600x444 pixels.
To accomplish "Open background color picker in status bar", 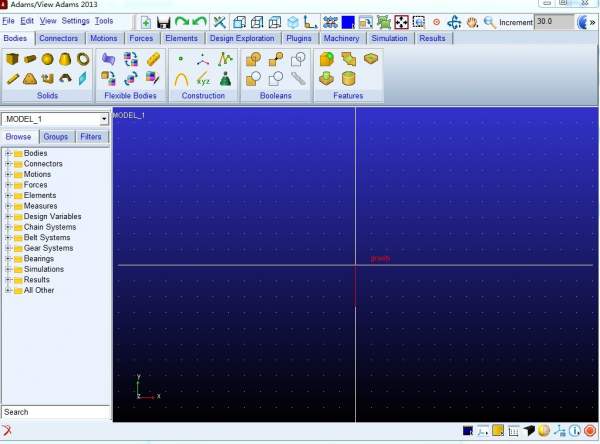I will 468,431.
